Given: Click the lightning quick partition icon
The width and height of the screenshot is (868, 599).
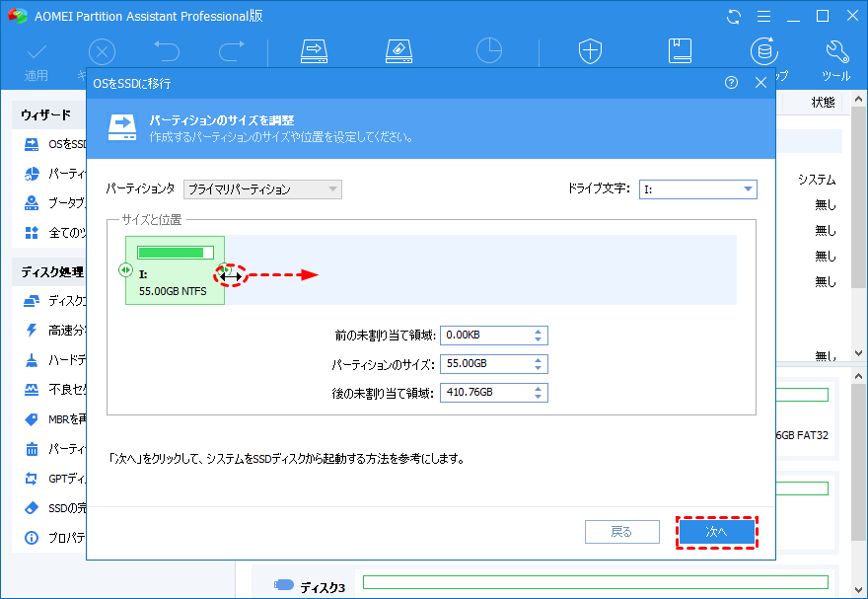Looking at the screenshot, I should point(32,331).
